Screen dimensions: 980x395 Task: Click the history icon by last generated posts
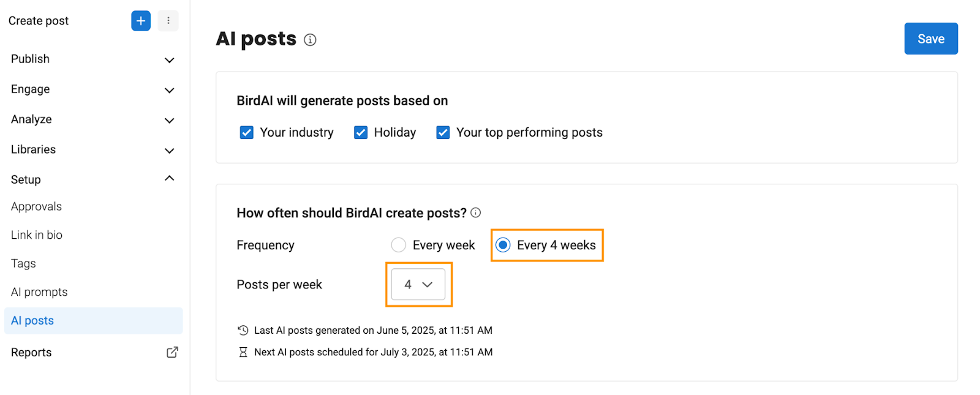[x=243, y=330]
